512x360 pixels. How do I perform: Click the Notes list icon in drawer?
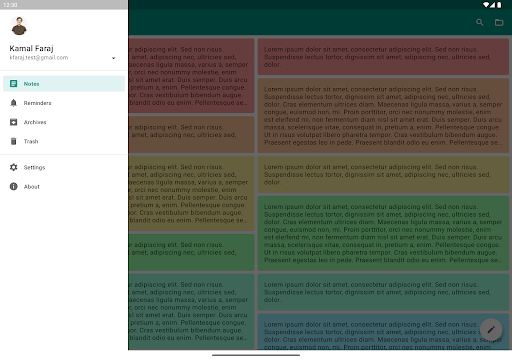[x=13, y=84]
